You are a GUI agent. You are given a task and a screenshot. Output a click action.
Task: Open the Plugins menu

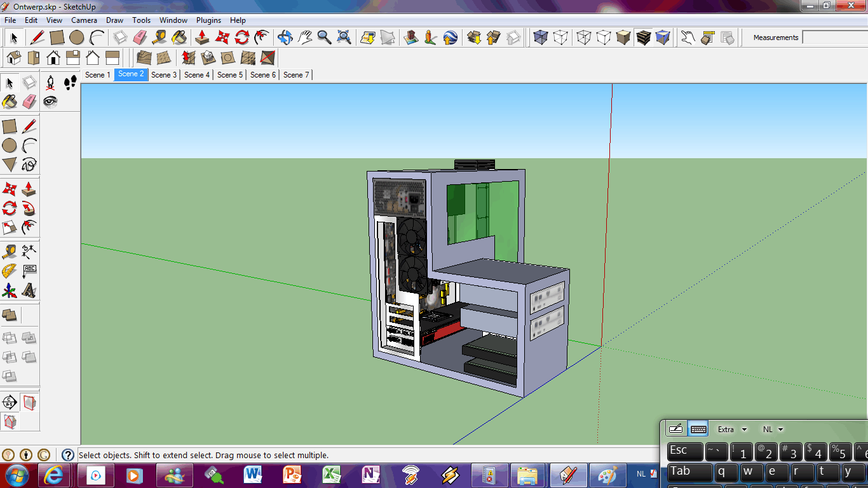[x=208, y=20]
